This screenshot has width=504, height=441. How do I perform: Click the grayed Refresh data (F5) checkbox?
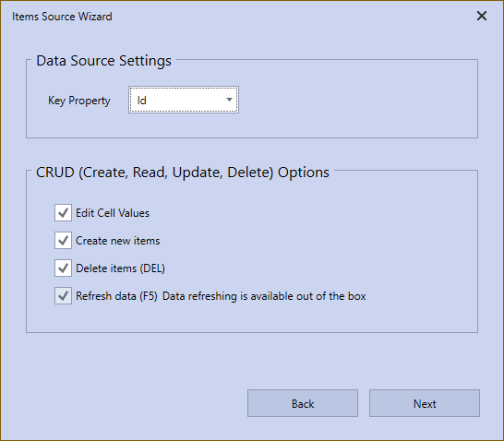tap(63, 296)
